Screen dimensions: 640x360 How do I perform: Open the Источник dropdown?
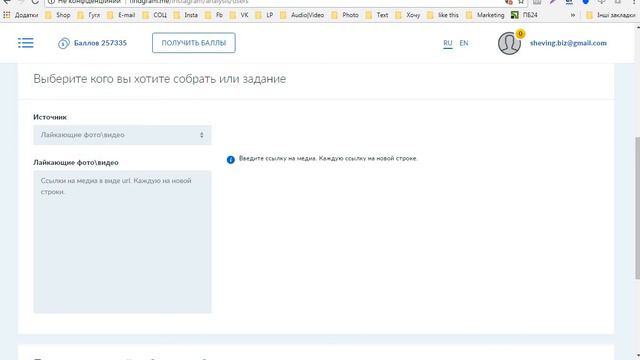pos(122,135)
